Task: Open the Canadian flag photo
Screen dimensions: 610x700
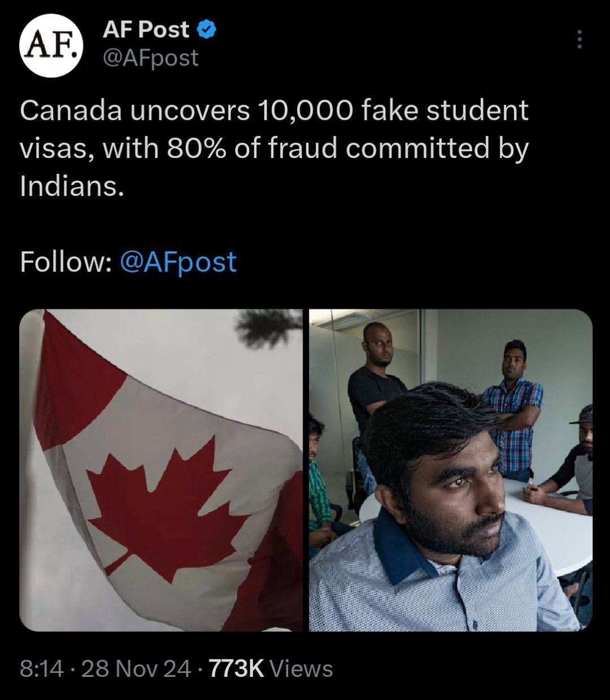Action: coord(162,470)
